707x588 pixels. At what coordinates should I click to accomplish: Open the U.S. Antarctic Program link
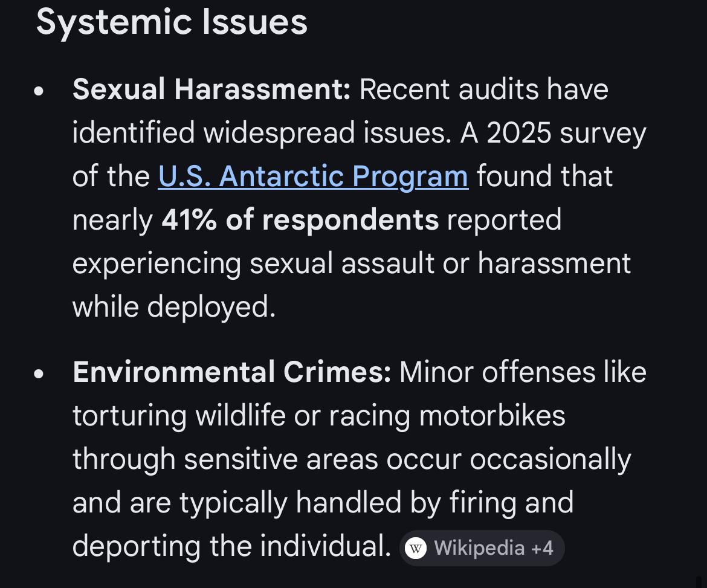point(313,176)
